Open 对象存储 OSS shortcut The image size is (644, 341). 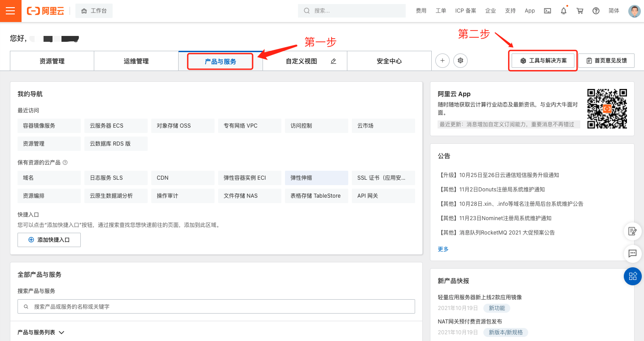183,126
